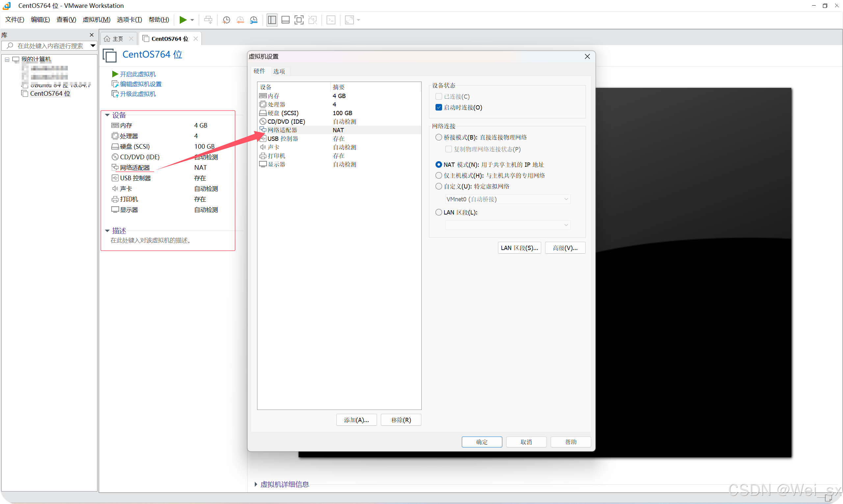Viewport: 843px width, 504px height.
Task: Click the green power-on play toolbar icon
Action: coord(183,20)
